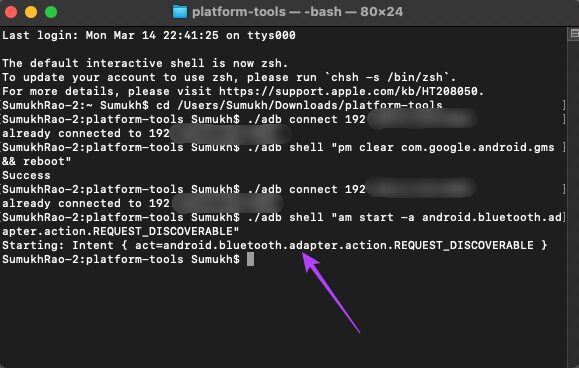Click the default interactive shell is zsh message
The image size is (579, 368).
(x=145, y=63)
